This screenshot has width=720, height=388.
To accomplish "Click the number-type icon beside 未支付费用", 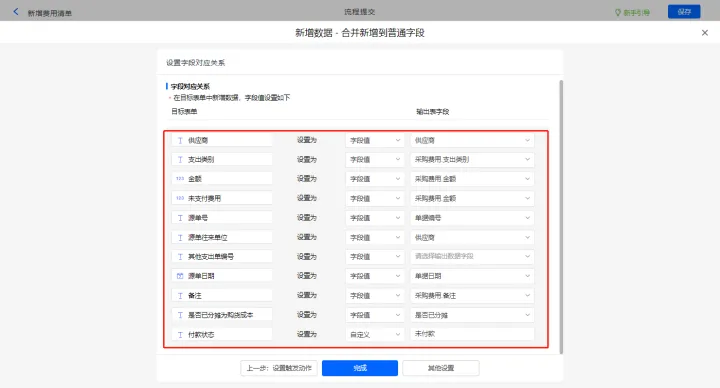I will click(180, 198).
